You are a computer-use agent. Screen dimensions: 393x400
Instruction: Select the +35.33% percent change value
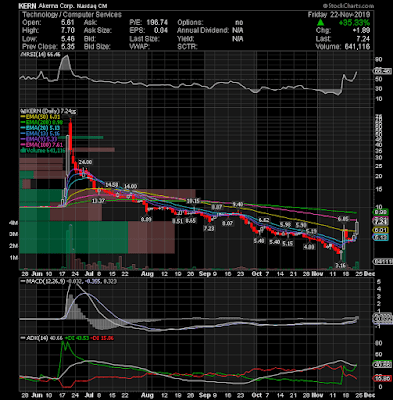[x=354, y=23]
